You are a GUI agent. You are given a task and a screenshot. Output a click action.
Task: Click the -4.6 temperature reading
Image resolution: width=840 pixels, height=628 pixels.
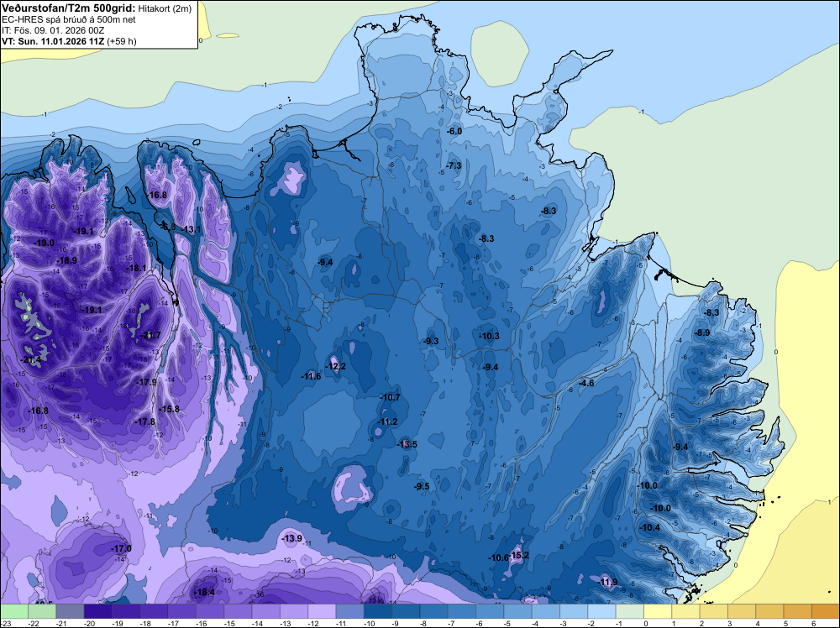click(586, 383)
